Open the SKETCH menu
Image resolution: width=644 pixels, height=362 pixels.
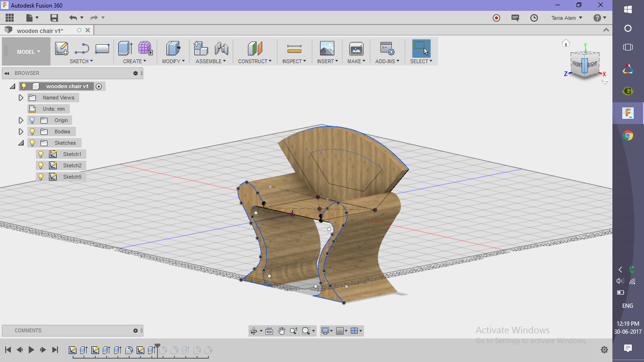point(81,61)
